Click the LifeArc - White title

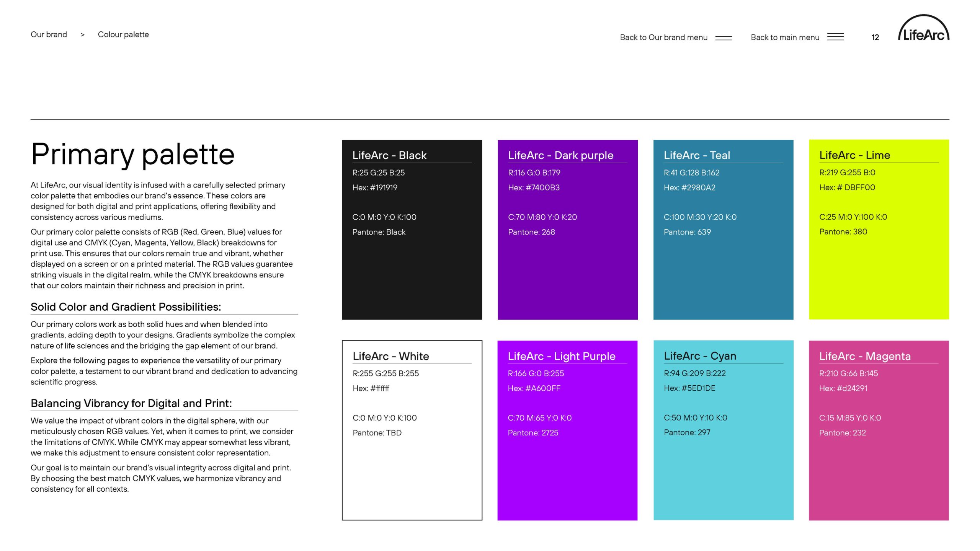(391, 356)
